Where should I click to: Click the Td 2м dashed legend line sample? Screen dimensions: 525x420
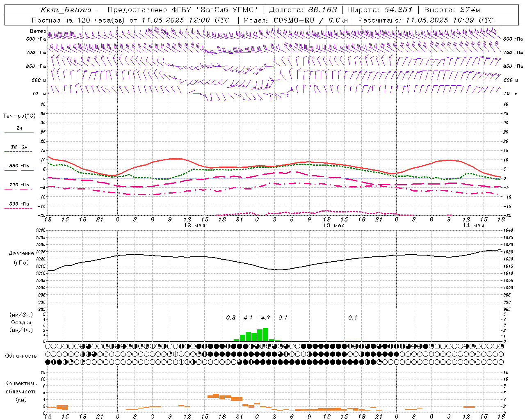click(18, 152)
